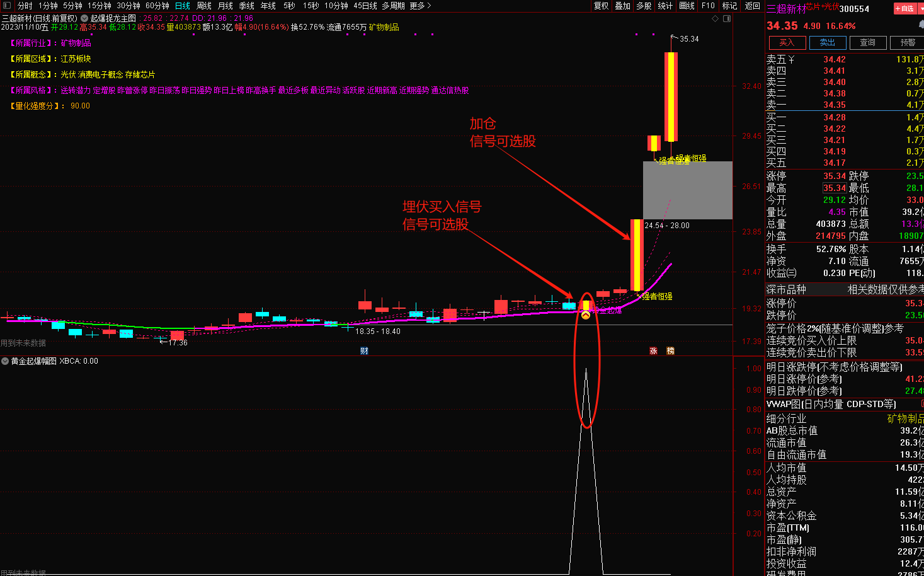Click the gray gap box labeled 24.54 - 28.00
This screenshot has width=924, height=576.
click(x=688, y=190)
